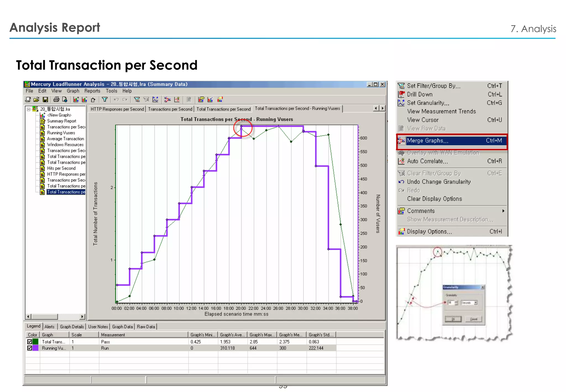Choose Set Granularity... from context menu

(452, 103)
